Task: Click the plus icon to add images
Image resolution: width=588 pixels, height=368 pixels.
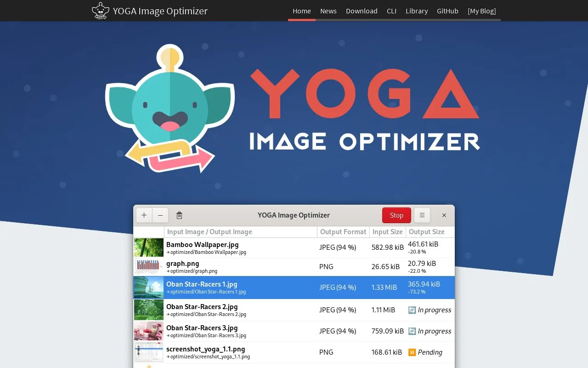Action: [x=144, y=215]
